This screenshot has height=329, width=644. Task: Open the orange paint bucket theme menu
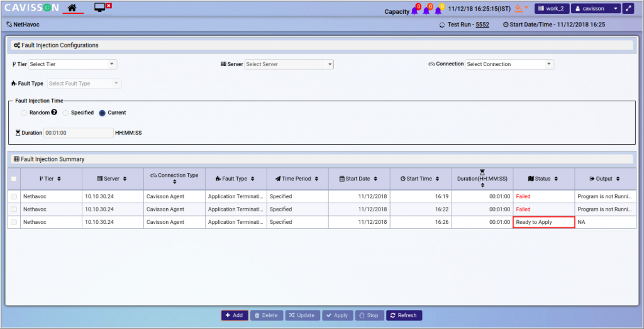coord(521,8)
